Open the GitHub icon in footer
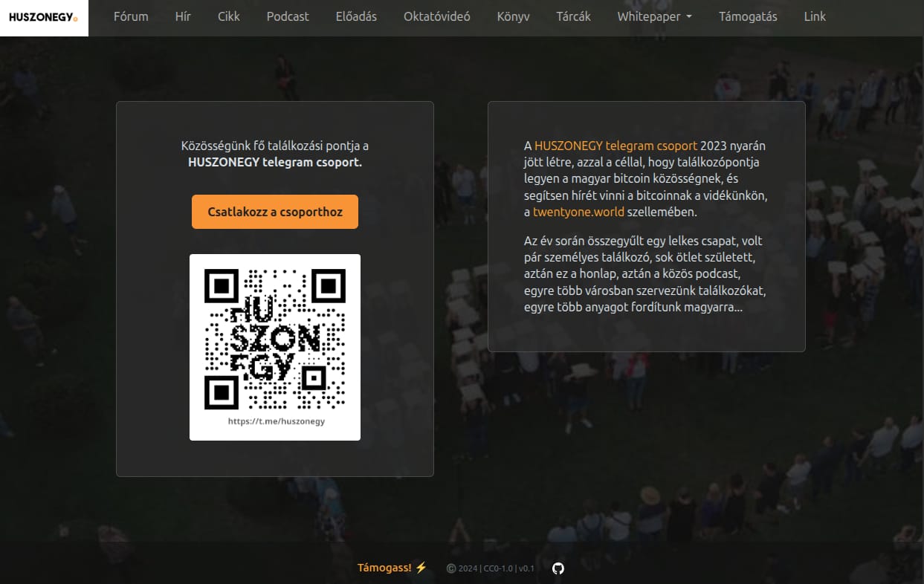 tap(558, 568)
